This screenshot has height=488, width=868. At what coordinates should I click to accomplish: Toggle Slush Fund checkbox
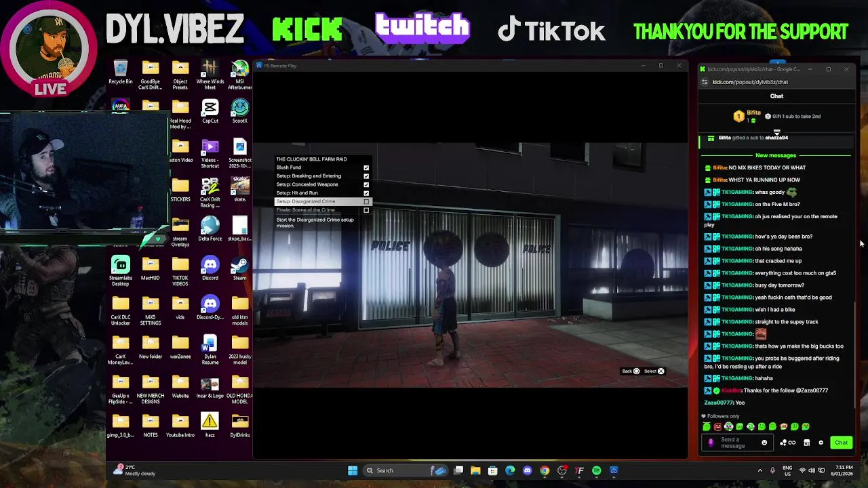(x=366, y=167)
